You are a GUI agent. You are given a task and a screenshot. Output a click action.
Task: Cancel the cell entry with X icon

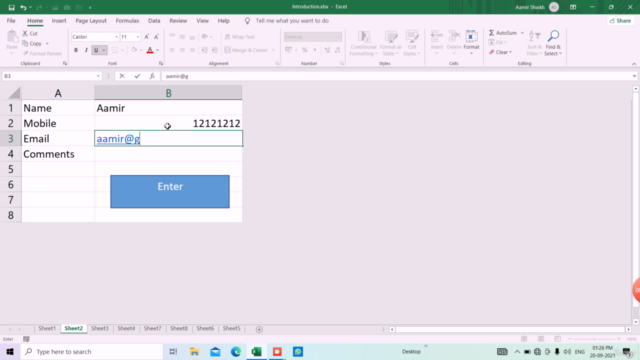122,76
